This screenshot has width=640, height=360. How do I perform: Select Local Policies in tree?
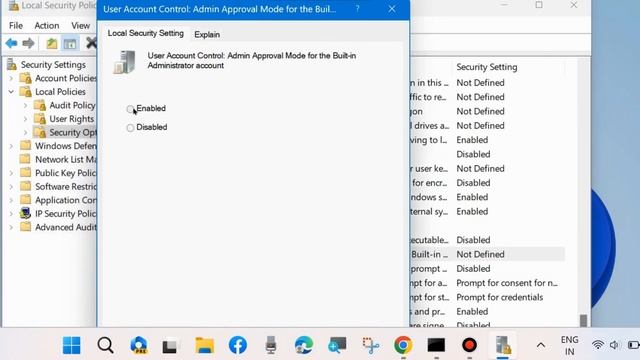(60, 91)
